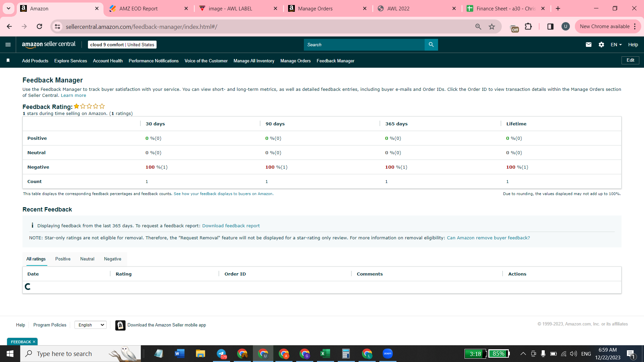Open cloud 9 comfort account switcher
The width and height of the screenshot is (644, 362).
122,45
